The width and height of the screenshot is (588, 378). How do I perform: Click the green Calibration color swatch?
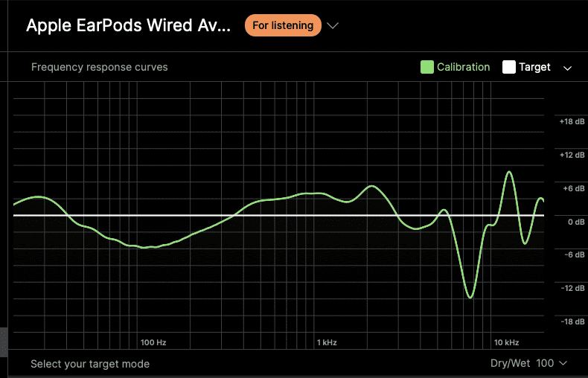pyautogui.click(x=426, y=67)
